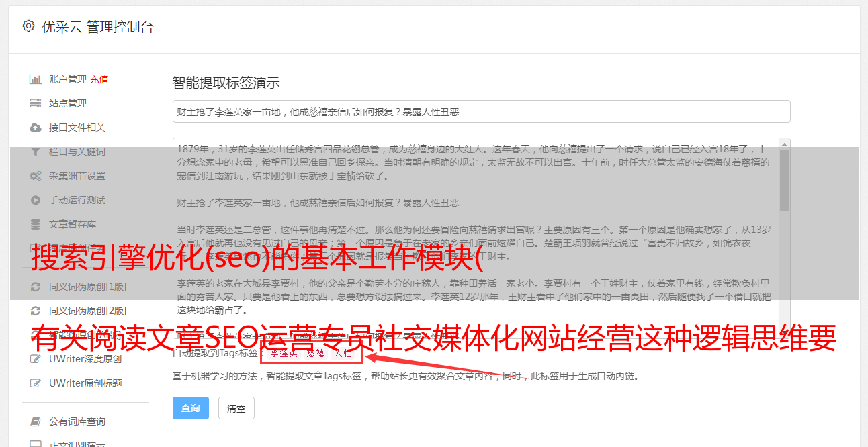
Task: Click the blue 查询 button
Action: click(191, 408)
